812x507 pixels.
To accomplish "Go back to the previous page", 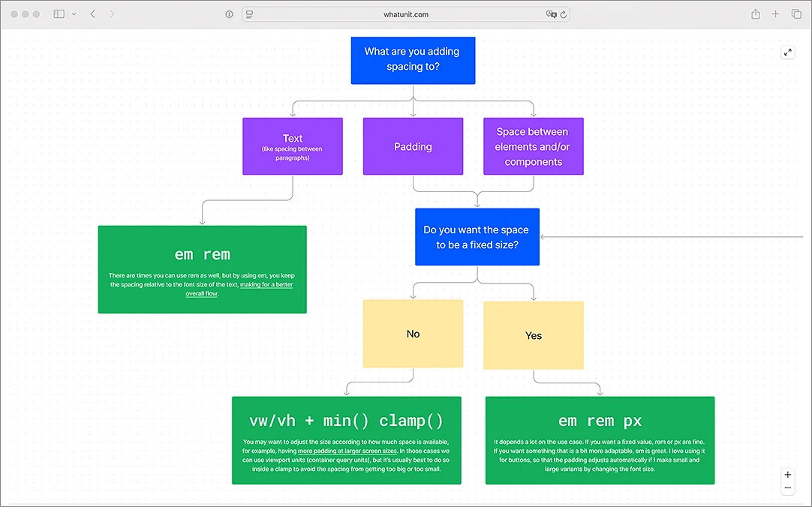I will (x=93, y=14).
